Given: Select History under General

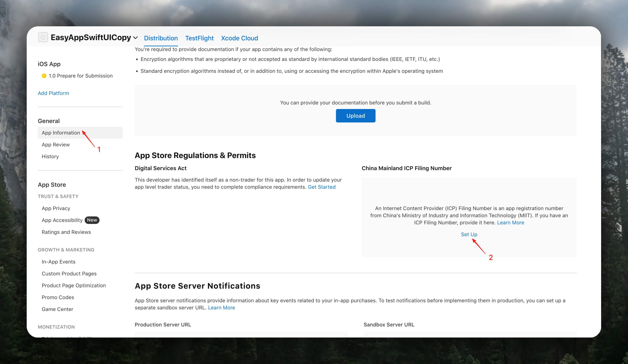Looking at the screenshot, I should [x=50, y=156].
